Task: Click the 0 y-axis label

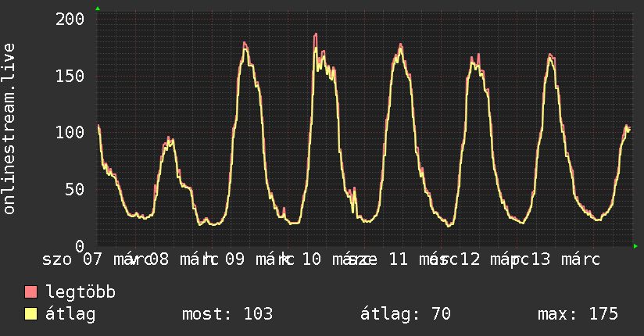Action: [x=80, y=246]
